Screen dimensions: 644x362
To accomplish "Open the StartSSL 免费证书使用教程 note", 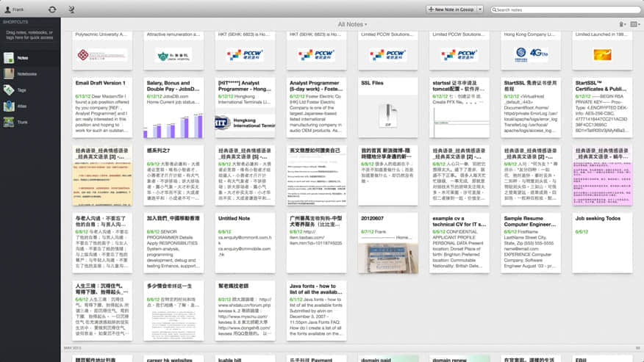I will tap(531, 107).
